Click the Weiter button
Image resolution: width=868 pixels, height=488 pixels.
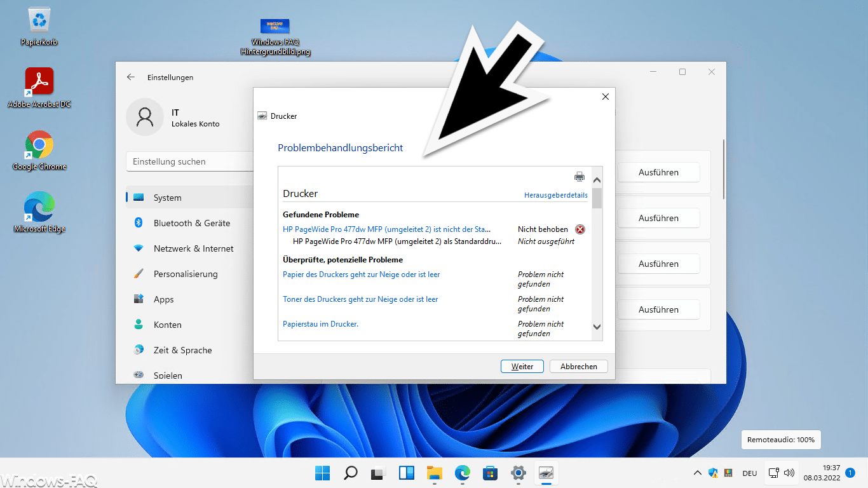522,367
